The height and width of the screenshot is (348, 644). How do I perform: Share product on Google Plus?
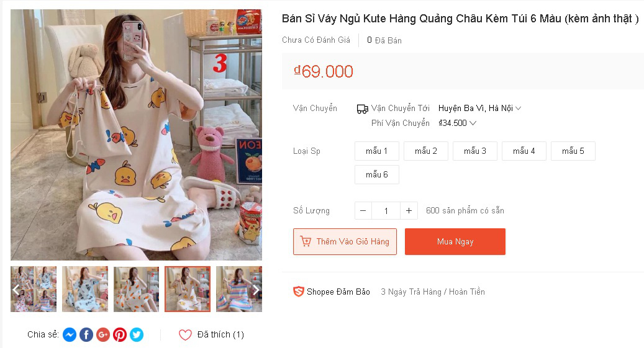coord(103,335)
